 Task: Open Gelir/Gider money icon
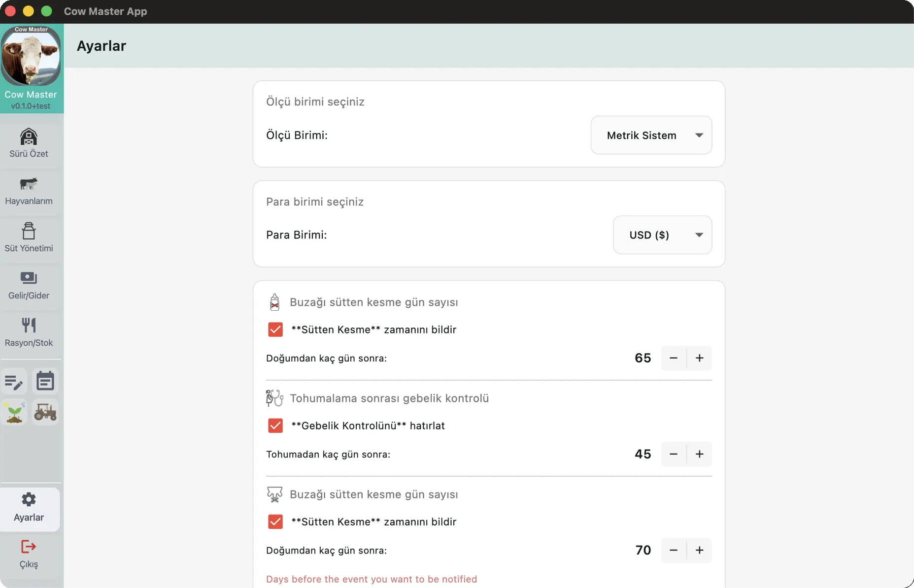[29, 279]
